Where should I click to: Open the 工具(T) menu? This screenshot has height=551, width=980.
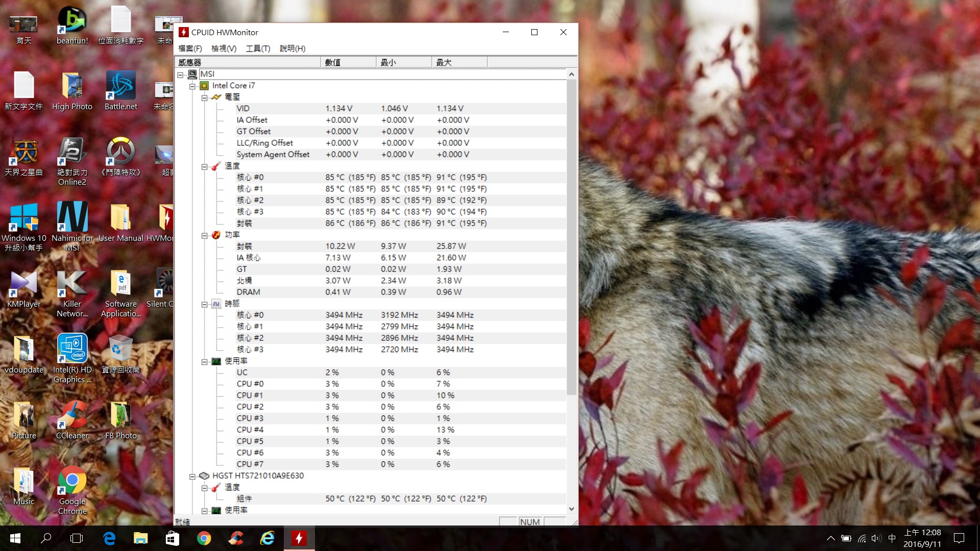tap(258, 48)
